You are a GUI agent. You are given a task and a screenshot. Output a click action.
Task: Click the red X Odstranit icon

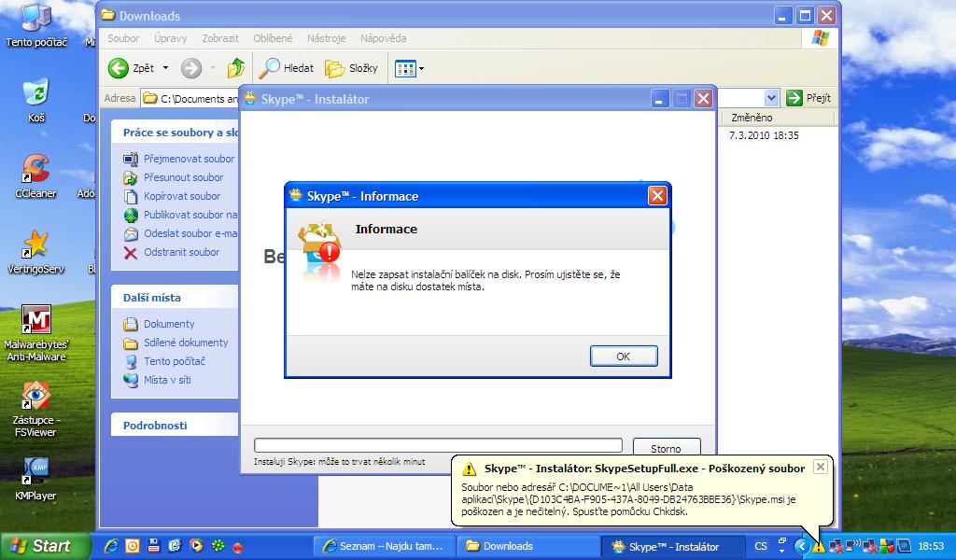point(131,252)
